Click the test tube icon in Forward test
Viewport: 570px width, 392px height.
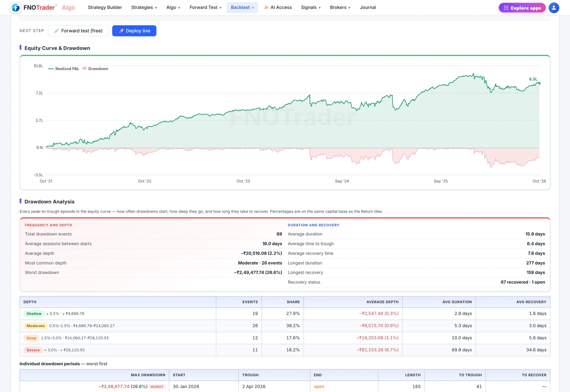56,31
